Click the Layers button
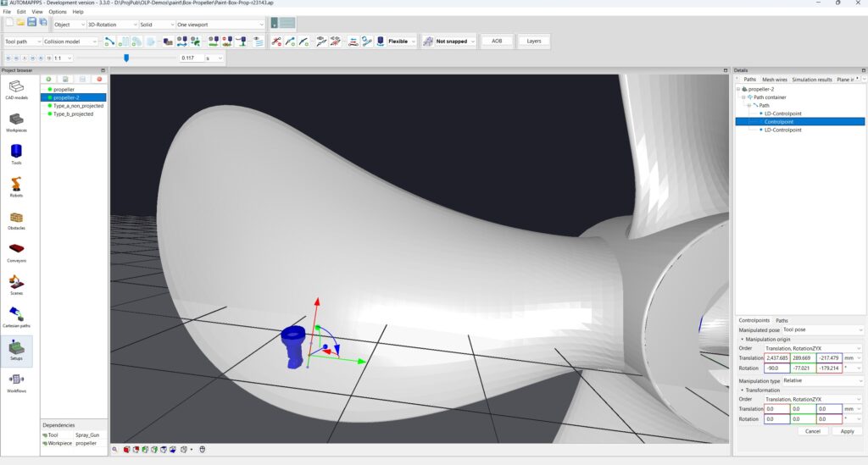Image resolution: width=868 pixels, height=465 pixels. click(x=534, y=41)
